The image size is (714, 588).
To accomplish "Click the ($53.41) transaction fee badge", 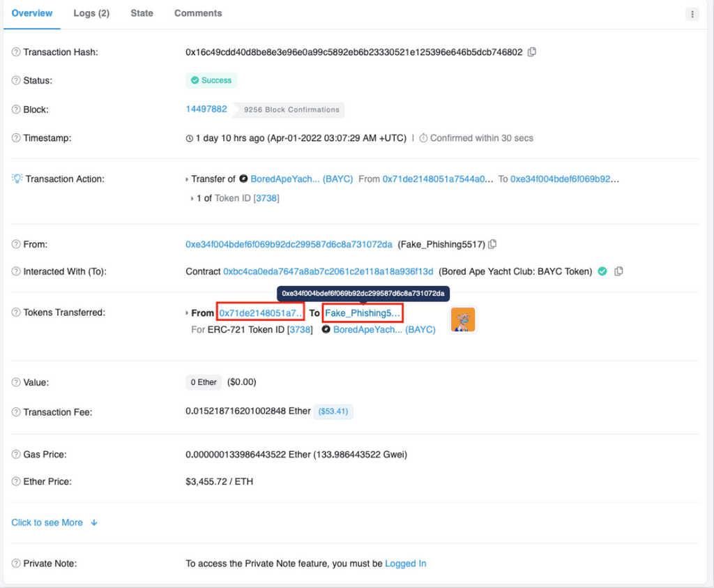I will [x=333, y=412].
